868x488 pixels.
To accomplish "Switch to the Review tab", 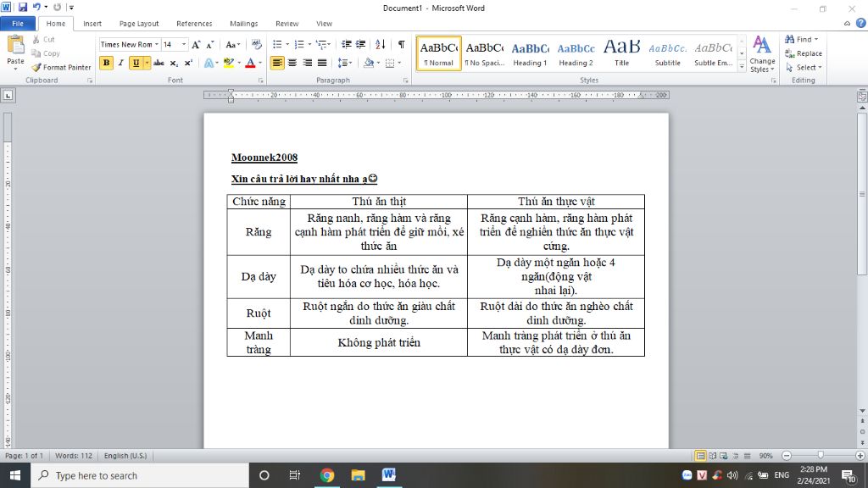I will tap(287, 24).
